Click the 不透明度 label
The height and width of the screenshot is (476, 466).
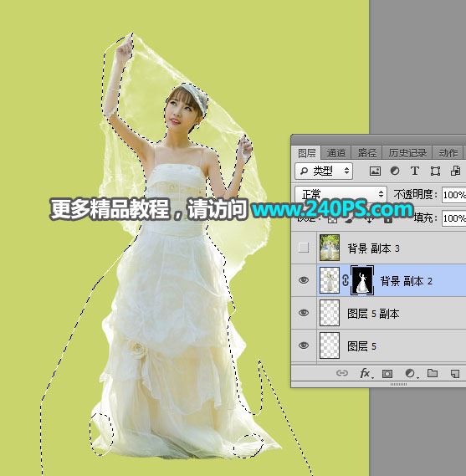click(x=415, y=194)
